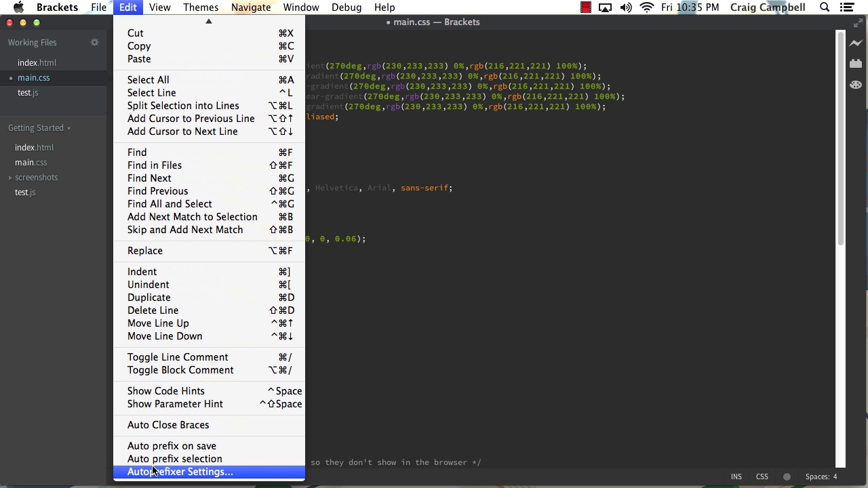This screenshot has width=868, height=488.
Task: Open the Working Files gear settings
Action: (x=94, y=42)
